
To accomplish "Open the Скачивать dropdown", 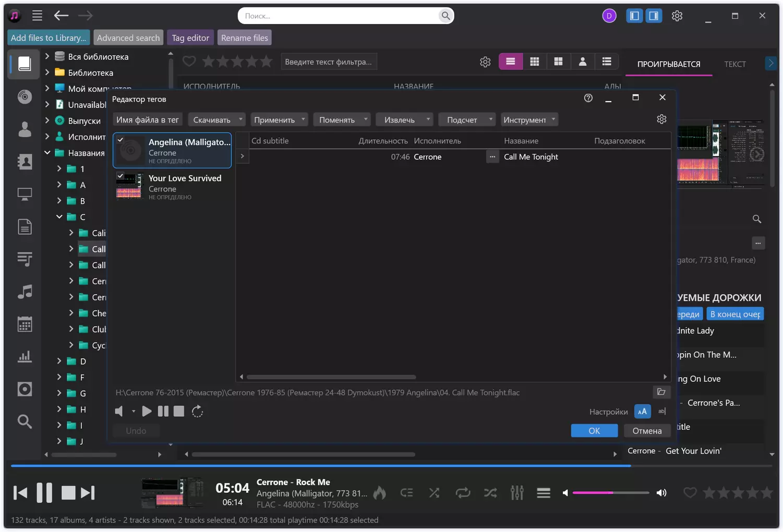I will (216, 120).
